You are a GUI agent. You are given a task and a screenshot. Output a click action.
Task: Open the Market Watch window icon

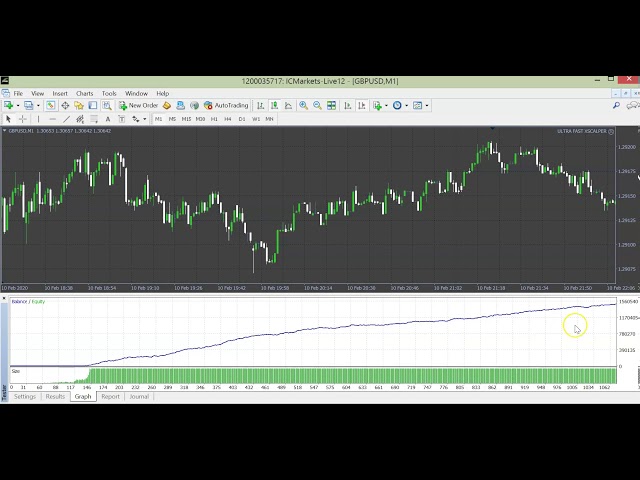point(52,105)
